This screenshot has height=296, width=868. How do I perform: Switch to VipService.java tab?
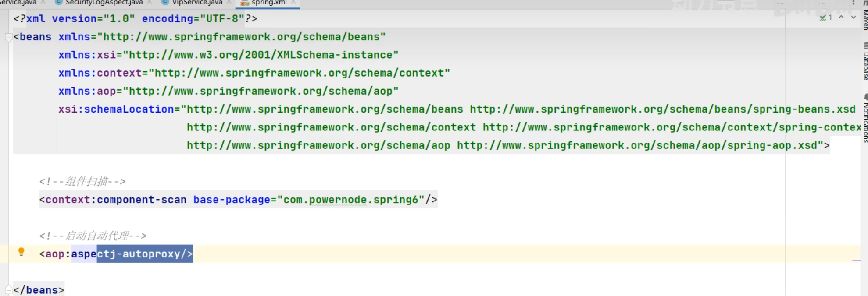[197, 3]
